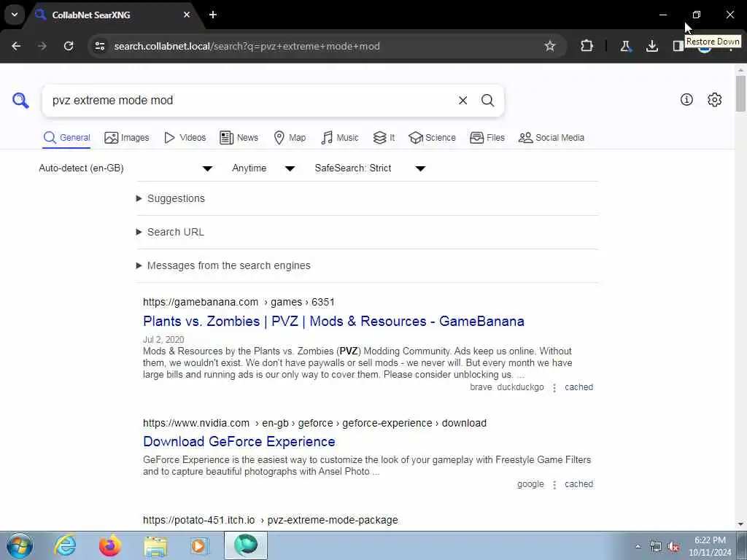Click the "google" engine label
Image resolution: width=747 pixels, height=560 pixels.
(530, 484)
